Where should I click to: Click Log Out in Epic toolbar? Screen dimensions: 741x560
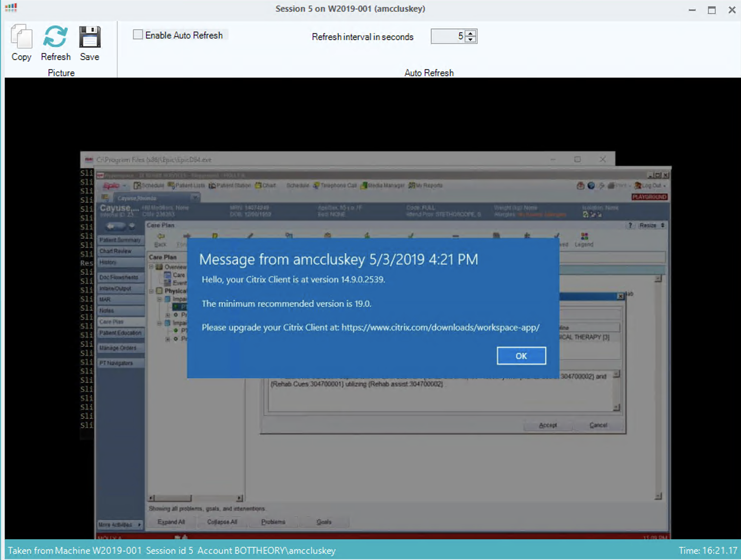(650, 186)
